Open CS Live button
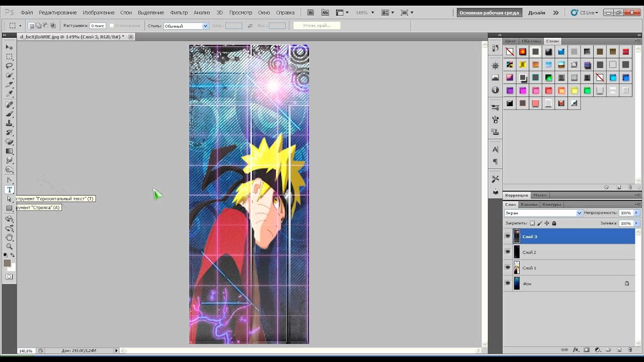This screenshot has height=362, width=644. click(584, 13)
